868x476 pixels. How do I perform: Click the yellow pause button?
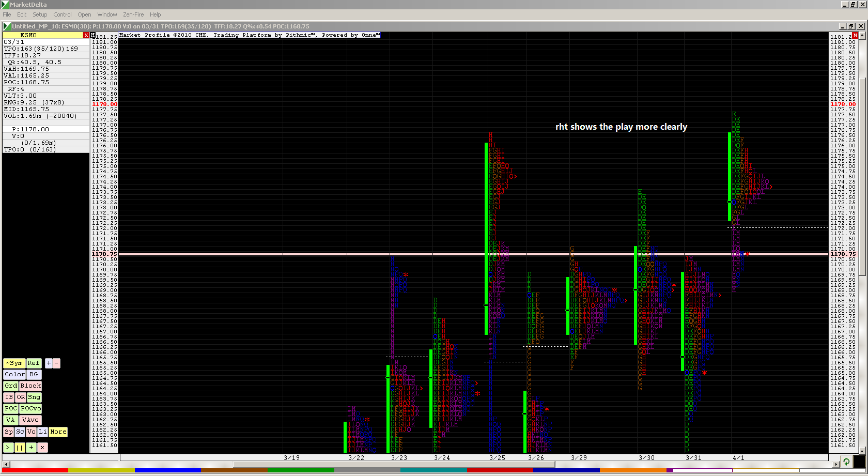[20, 448]
